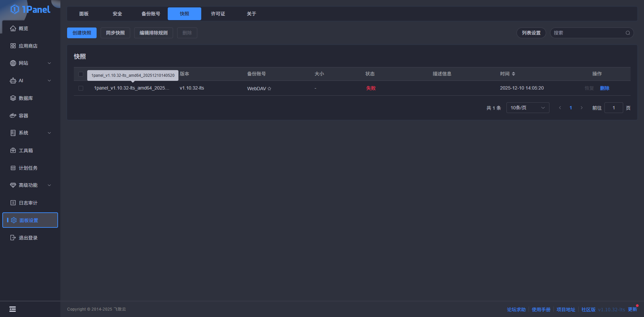Click the search magnifier icon
Viewport: 644px width, 317px height.
628,33
